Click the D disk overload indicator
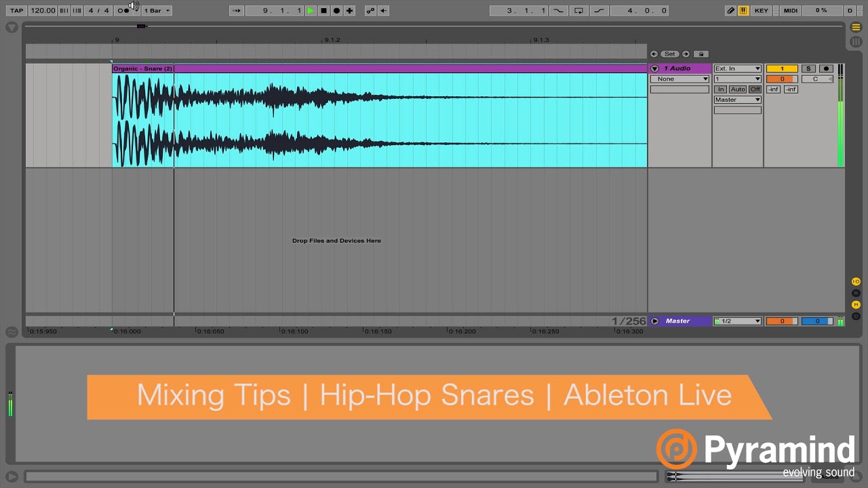The image size is (868, 488). (x=850, y=10)
